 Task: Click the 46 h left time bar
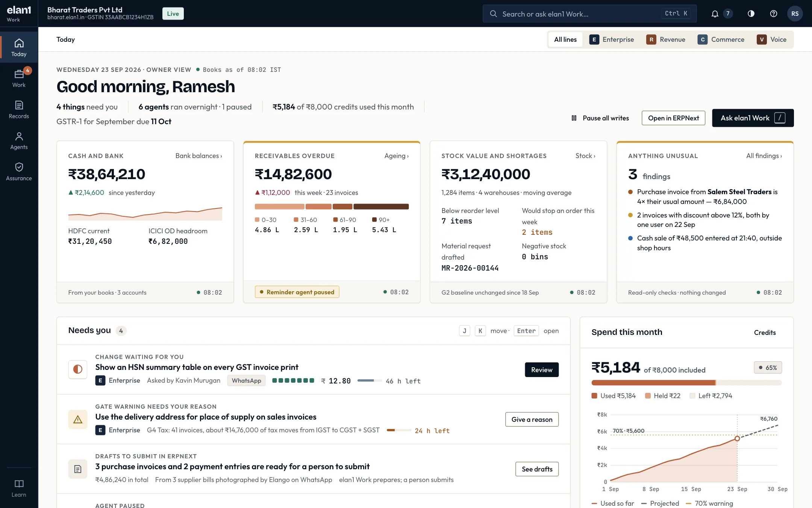point(370,381)
